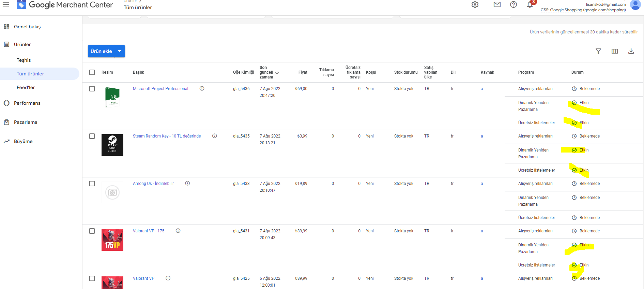Viewport: 644px width, 289px height.
Task: Open the hamburger main menu
Action: coord(6,4)
